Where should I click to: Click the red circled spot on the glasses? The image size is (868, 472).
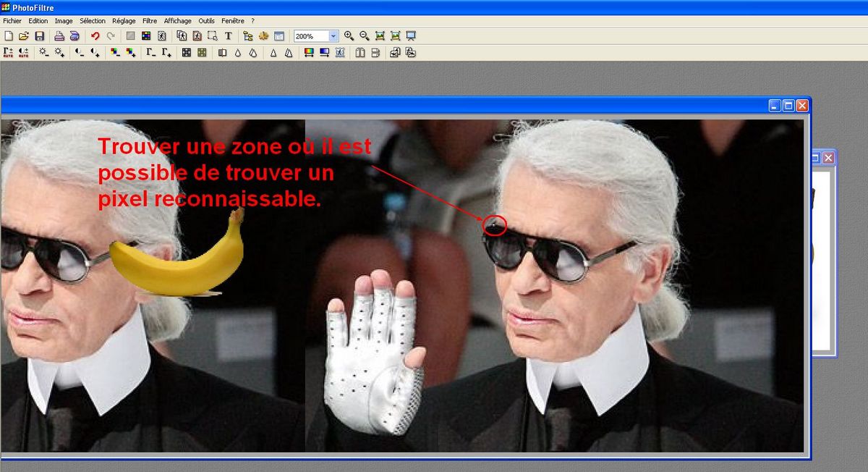click(x=494, y=225)
